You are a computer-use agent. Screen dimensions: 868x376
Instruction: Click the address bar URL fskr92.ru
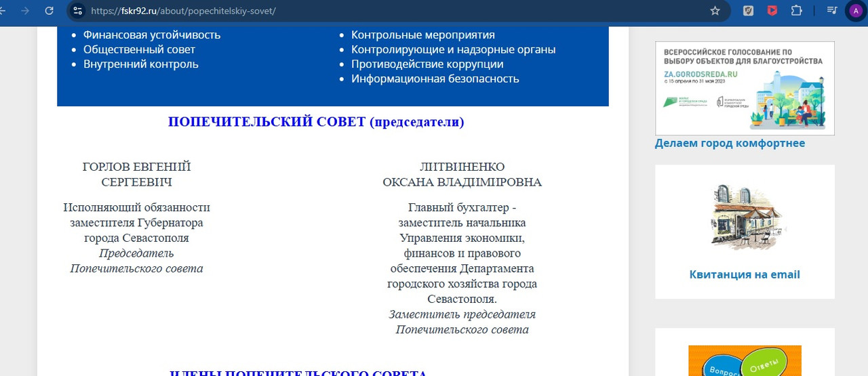pos(183,11)
